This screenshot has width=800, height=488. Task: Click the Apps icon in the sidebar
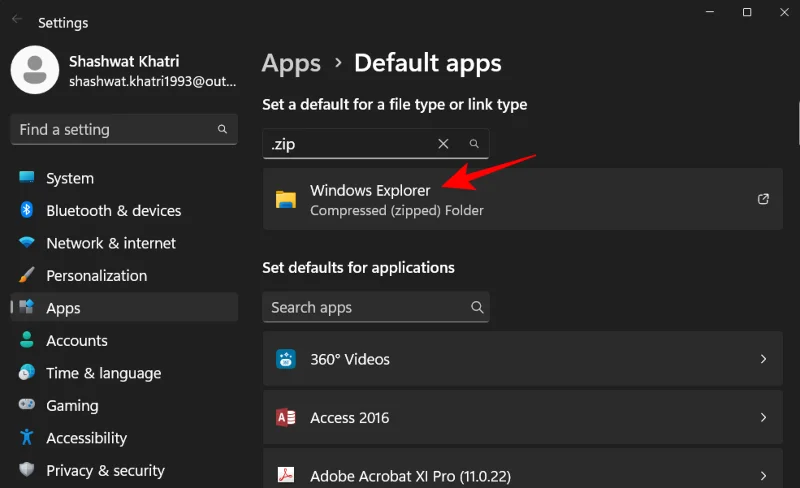[27, 307]
